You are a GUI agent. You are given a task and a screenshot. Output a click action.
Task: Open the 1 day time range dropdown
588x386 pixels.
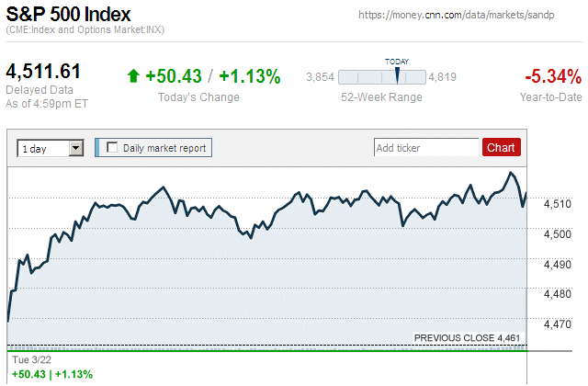51,147
